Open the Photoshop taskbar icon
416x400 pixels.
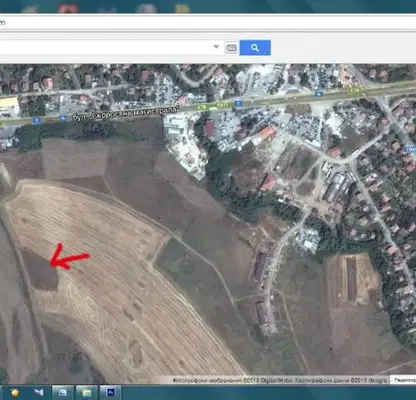click(110, 392)
